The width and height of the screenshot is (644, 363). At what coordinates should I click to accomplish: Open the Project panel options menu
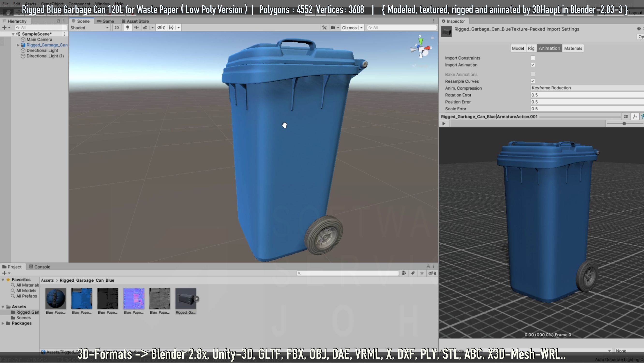click(434, 266)
